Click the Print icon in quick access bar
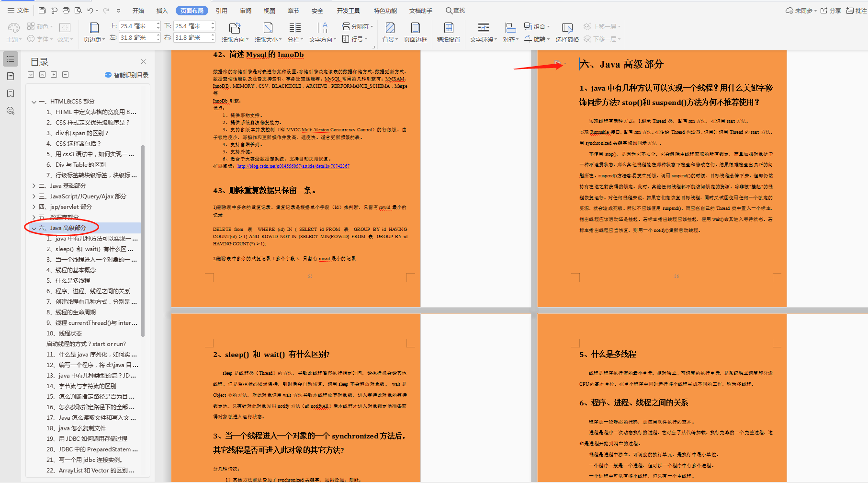 point(66,11)
